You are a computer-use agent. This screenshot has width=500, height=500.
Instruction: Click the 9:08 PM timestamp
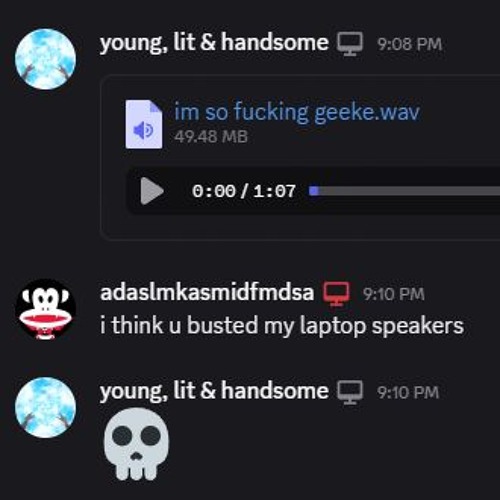pos(410,44)
